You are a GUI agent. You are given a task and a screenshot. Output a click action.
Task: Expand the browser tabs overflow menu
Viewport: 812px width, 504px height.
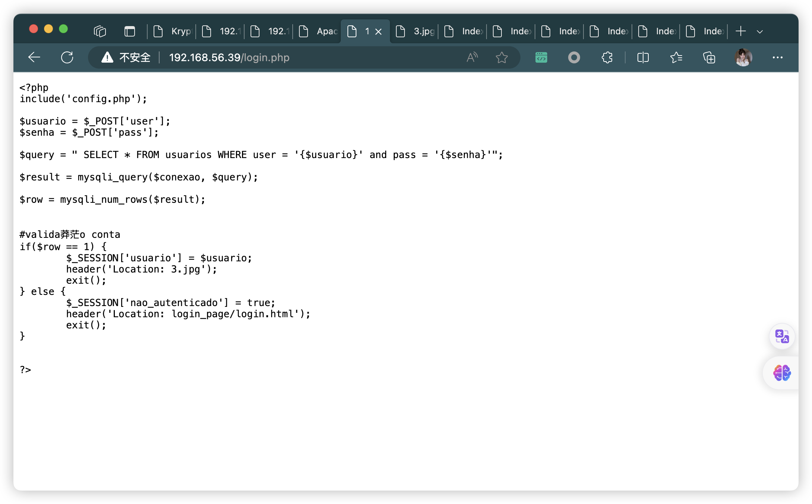pyautogui.click(x=759, y=31)
